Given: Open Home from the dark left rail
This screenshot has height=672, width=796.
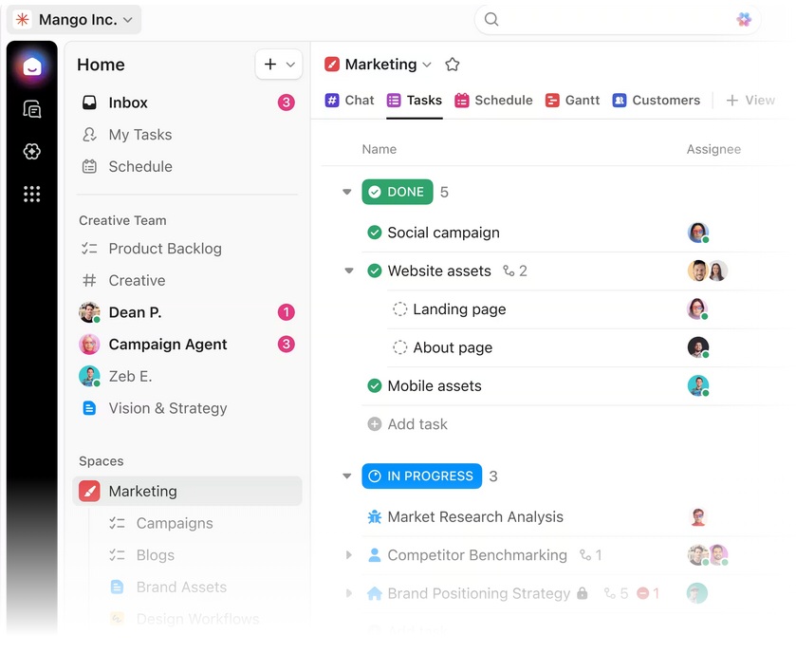Looking at the screenshot, I should pyautogui.click(x=31, y=66).
